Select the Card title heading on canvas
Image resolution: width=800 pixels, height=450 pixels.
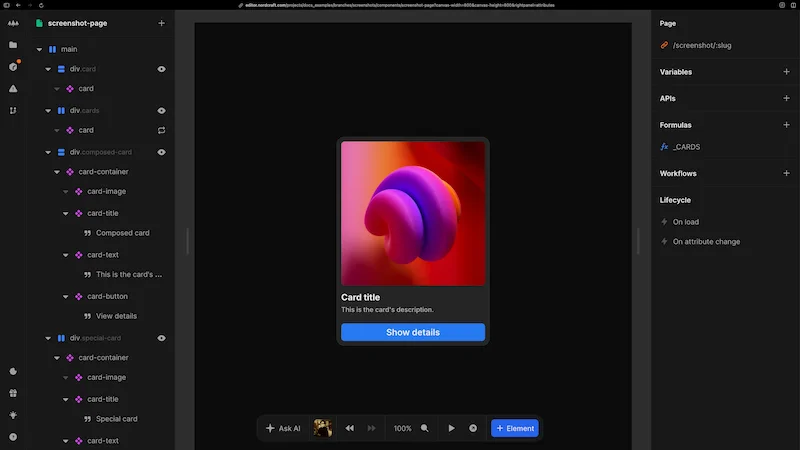pos(360,297)
